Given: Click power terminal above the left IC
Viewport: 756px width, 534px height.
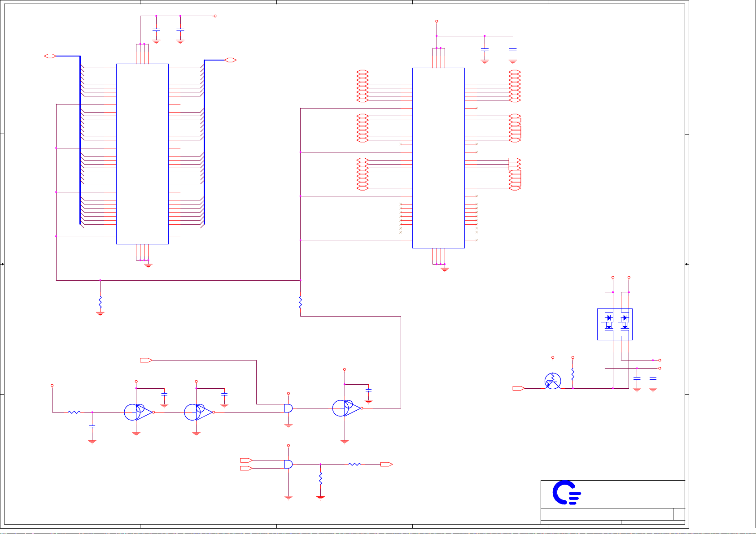Looking at the screenshot, I should (215, 16).
